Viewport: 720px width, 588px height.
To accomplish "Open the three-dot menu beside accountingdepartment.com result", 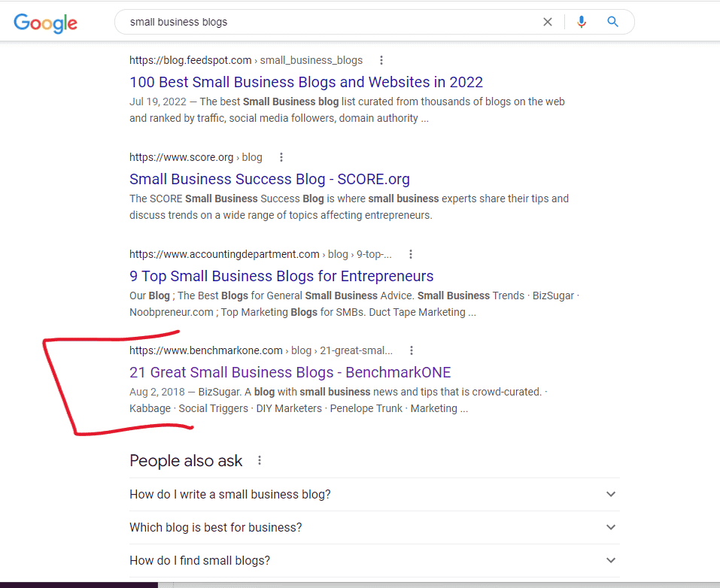I will coord(411,254).
